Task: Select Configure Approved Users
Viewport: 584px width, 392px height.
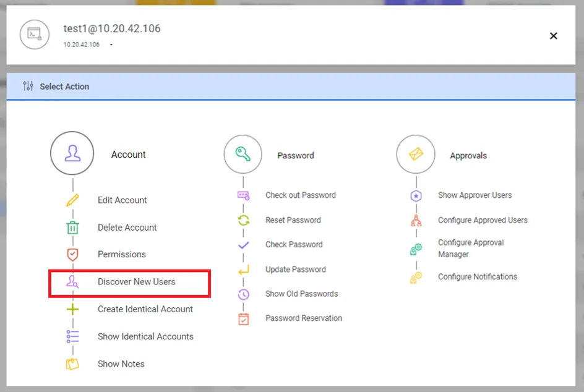Action: 483,220
